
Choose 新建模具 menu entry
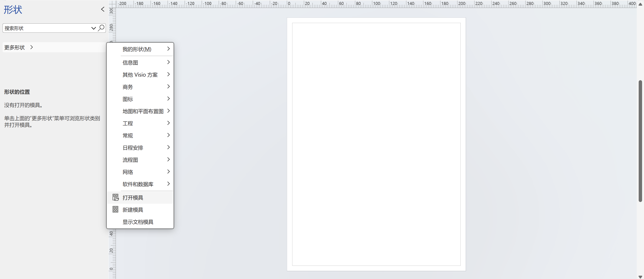coord(140,209)
